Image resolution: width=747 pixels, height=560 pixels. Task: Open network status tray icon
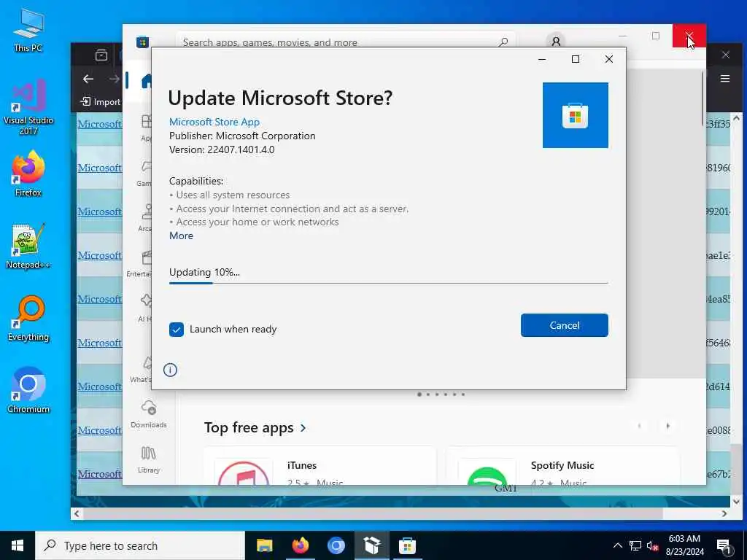635,545
